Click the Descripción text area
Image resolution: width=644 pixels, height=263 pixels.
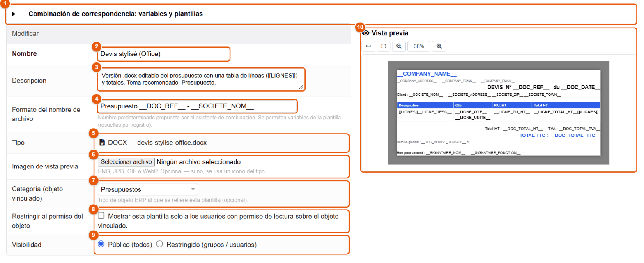coord(201,79)
